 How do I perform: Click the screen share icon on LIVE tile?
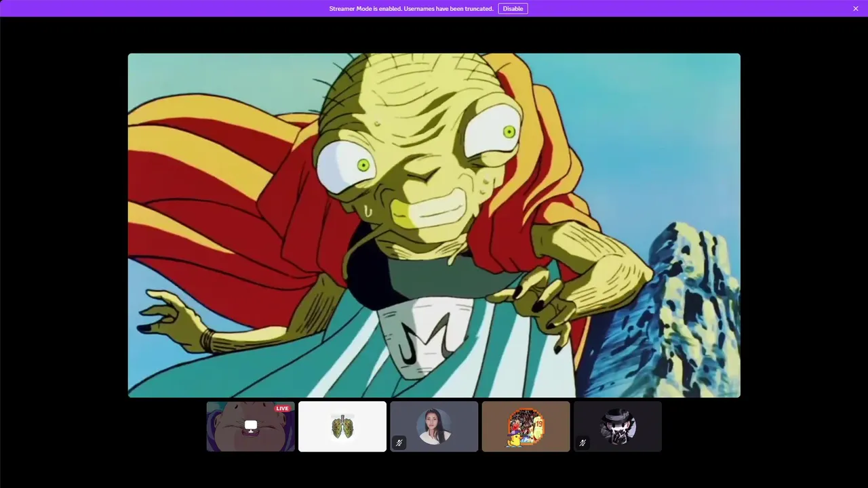click(251, 426)
